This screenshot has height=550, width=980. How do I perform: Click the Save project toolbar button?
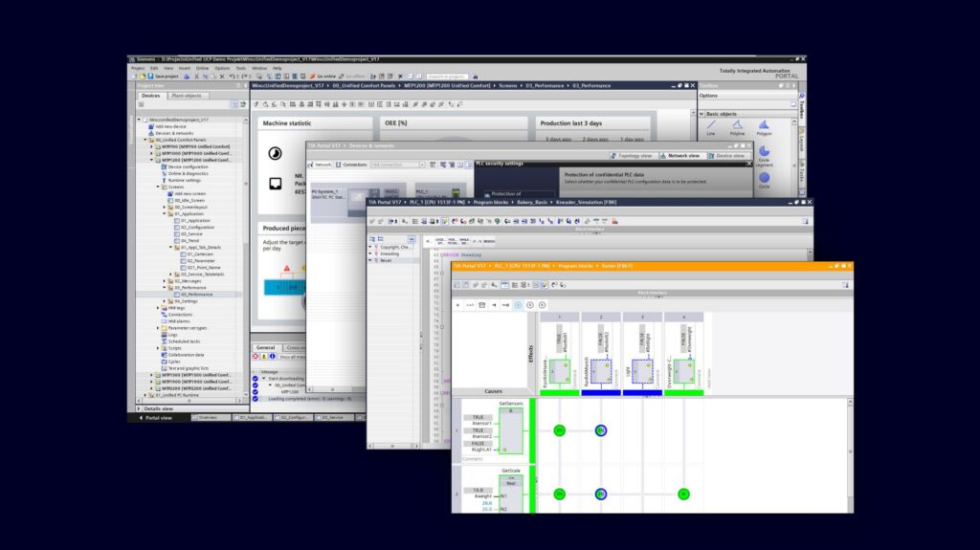click(x=163, y=77)
